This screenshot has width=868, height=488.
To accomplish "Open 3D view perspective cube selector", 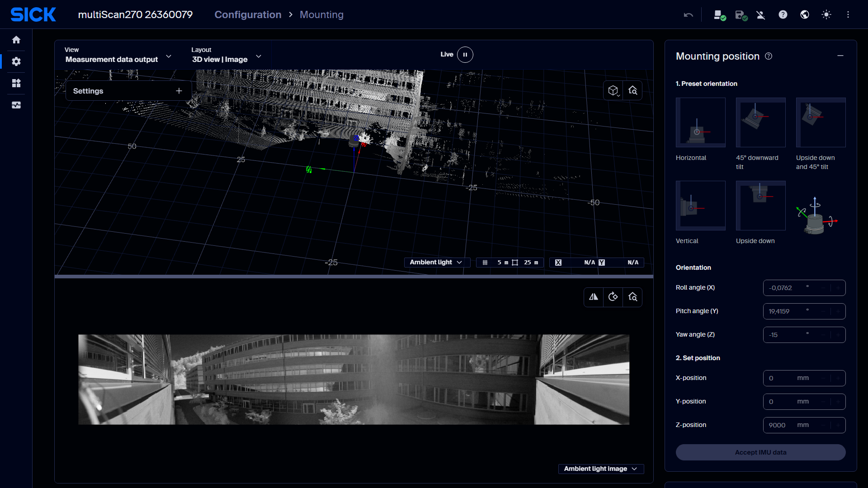I will click(613, 90).
